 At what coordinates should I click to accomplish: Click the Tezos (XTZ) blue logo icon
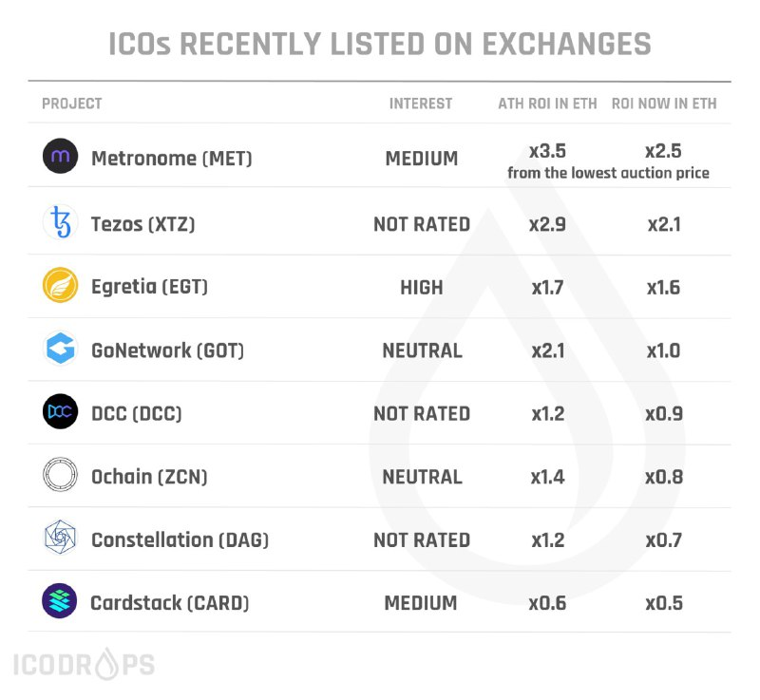(x=60, y=222)
